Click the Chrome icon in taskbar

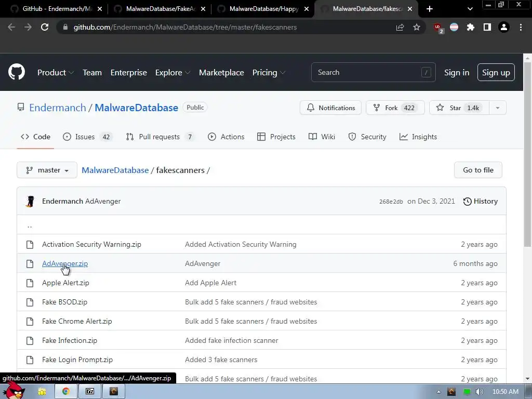pyautogui.click(x=66, y=392)
